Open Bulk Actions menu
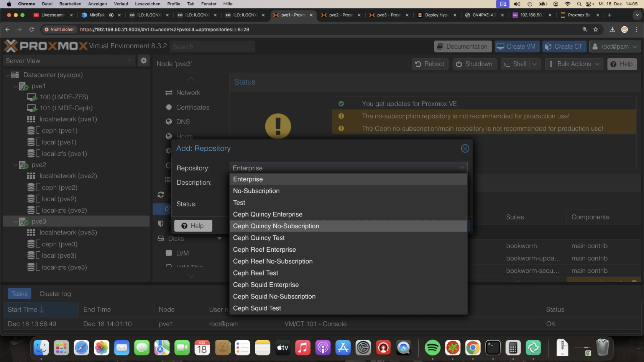The image size is (644, 362). tap(574, 64)
